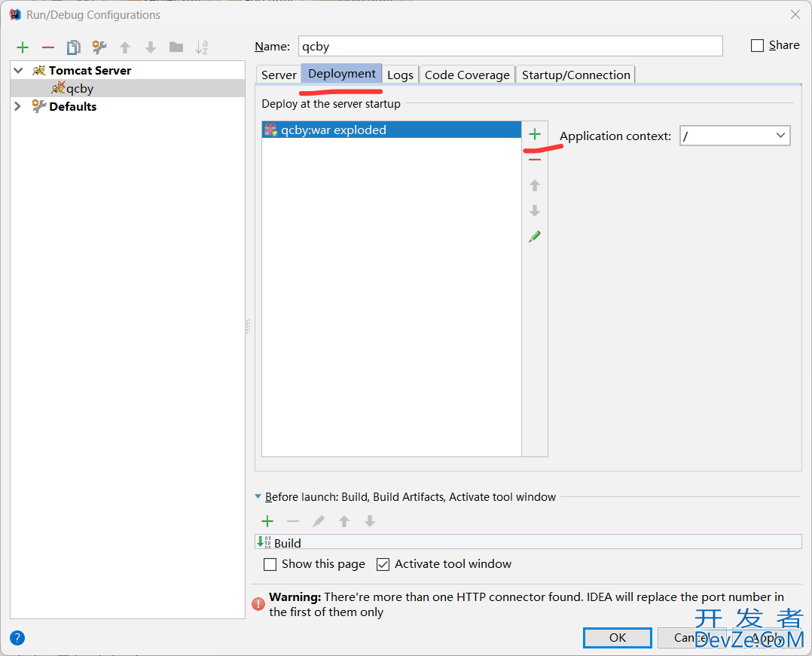Open the Startup/Connection tab
Image resolution: width=812 pixels, height=656 pixels.
click(575, 75)
